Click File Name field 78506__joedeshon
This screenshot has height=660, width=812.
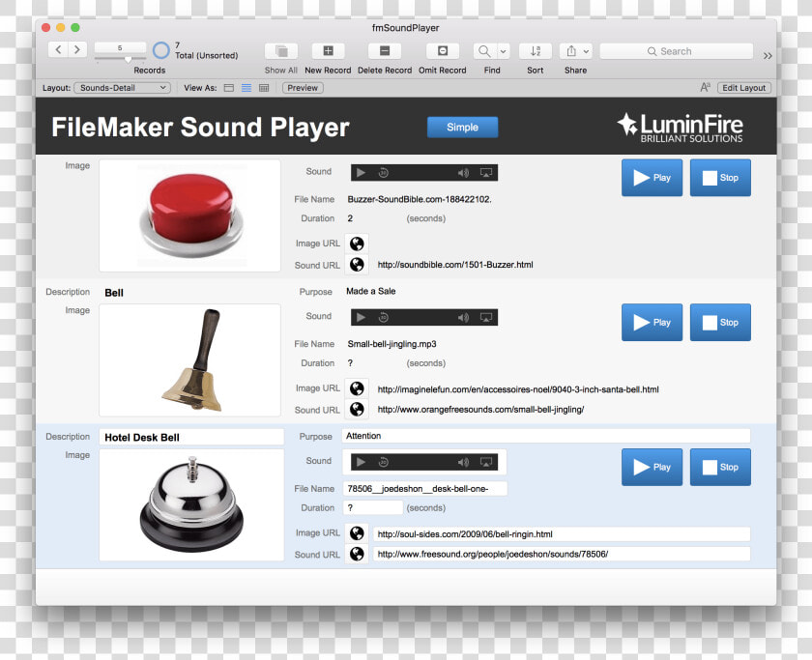point(424,489)
